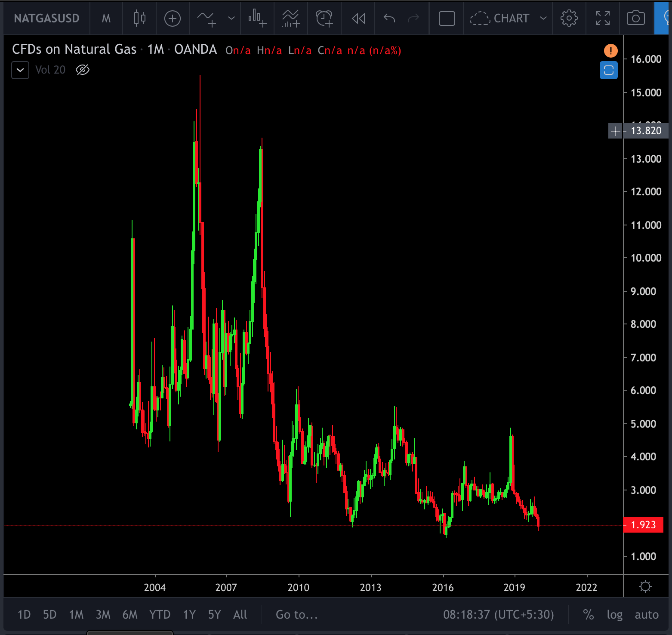
Task: Click the Compare or add symbol icon
Action: tap(173, 18)
